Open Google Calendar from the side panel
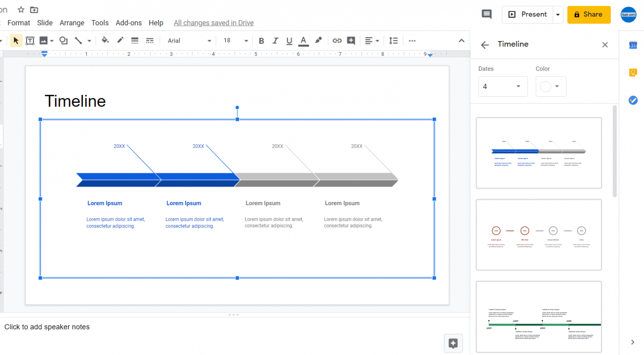 pyautogui.click(x=633, y=45)
